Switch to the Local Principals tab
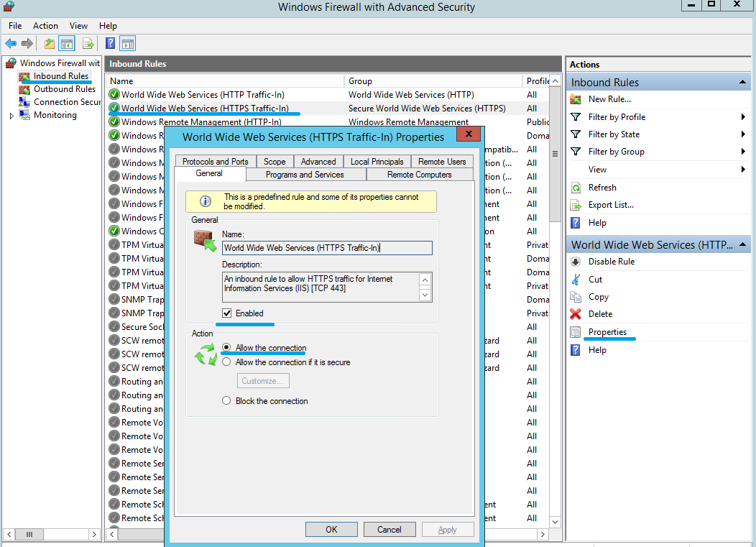The image size is (756, 547). [377, 162]
